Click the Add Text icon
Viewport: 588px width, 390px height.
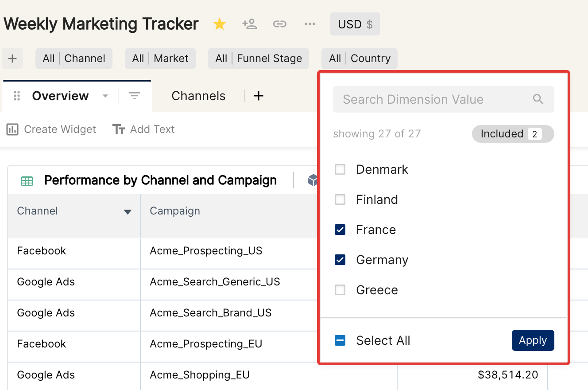tap(119, 129)
